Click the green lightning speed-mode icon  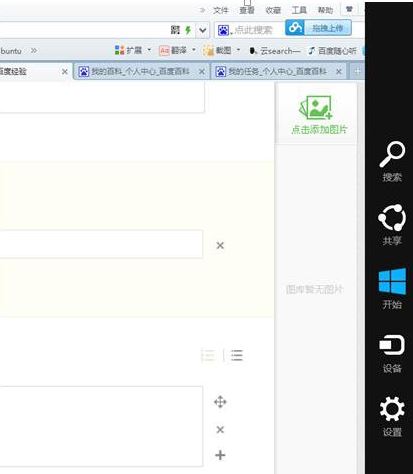tap(188, 30)
